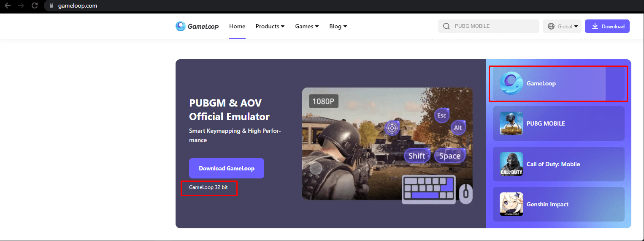Click the browser forward arrow
This screenshot has height=241, width=644.
(21, 5)
